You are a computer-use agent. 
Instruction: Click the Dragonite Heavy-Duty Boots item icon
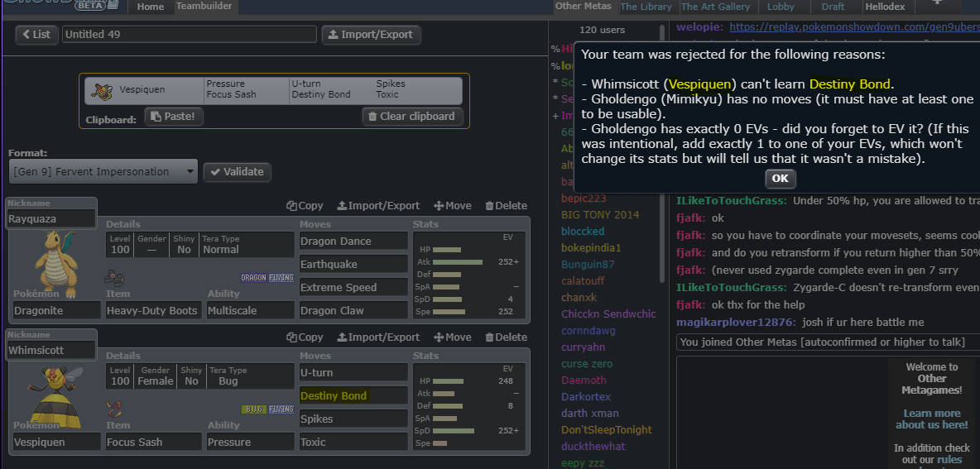point(114,276)
